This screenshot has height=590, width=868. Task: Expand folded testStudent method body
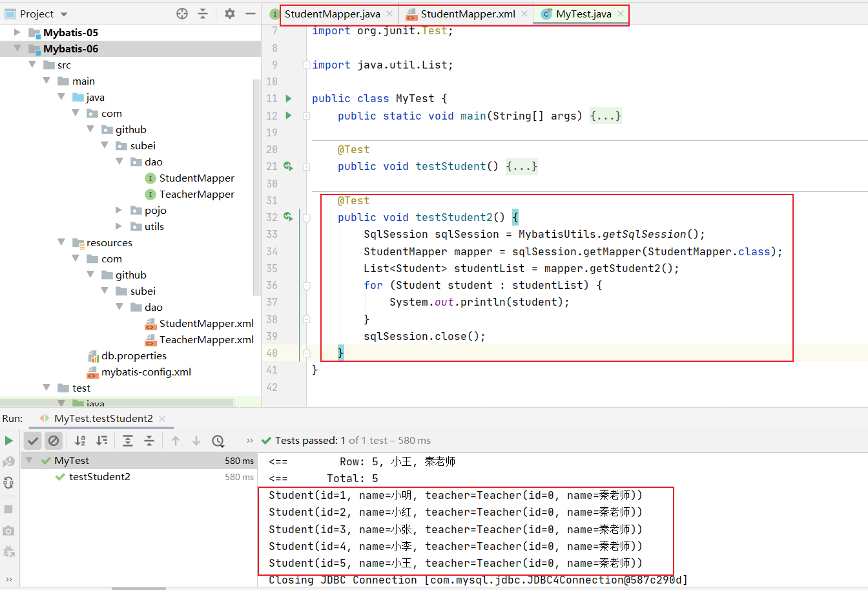point(521,167)
